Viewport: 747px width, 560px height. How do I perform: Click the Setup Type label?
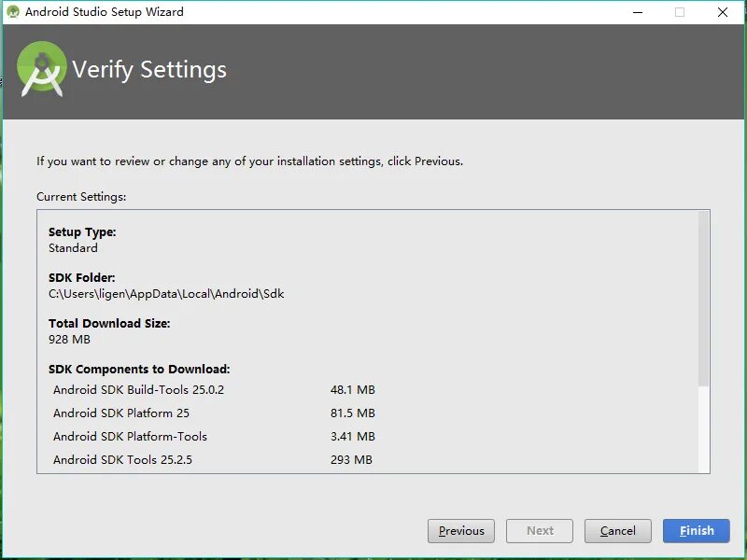pos(82,231)
